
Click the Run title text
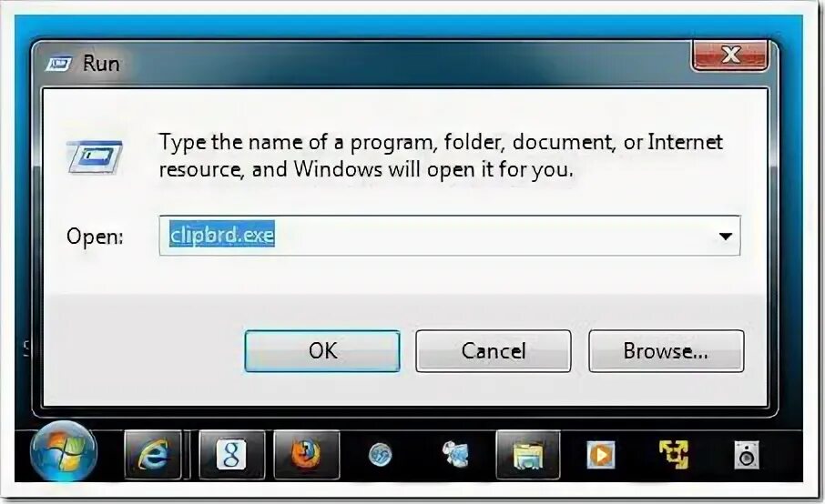tap(101, 64)
